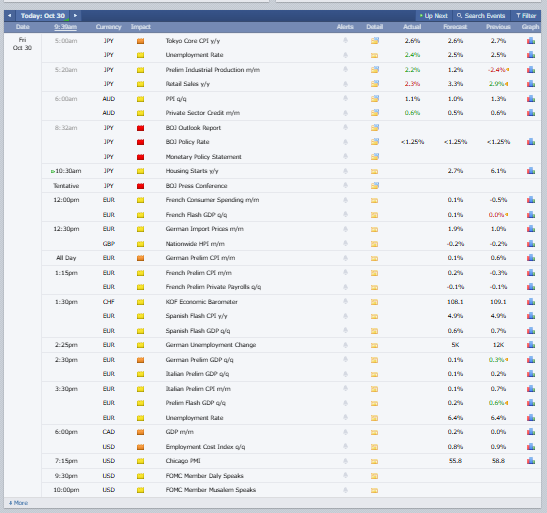Open graph for Tokyo Core CPI y/y
The image size is (547, 513).
pos(531,41)
